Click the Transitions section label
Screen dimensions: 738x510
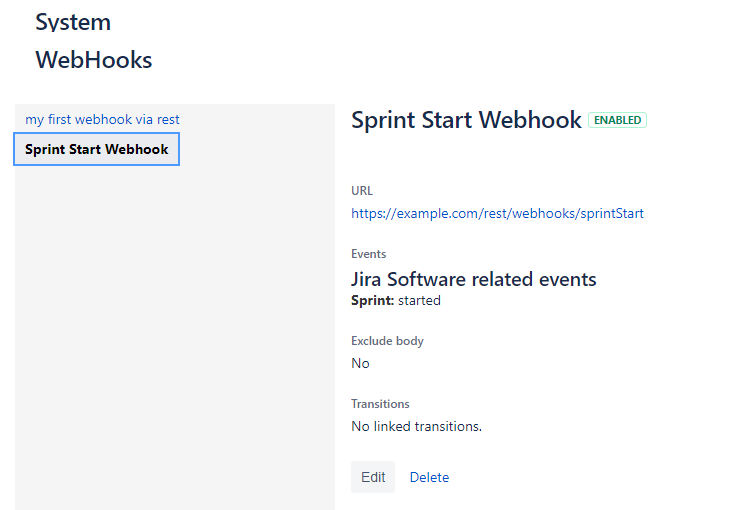tap(380, 404)
